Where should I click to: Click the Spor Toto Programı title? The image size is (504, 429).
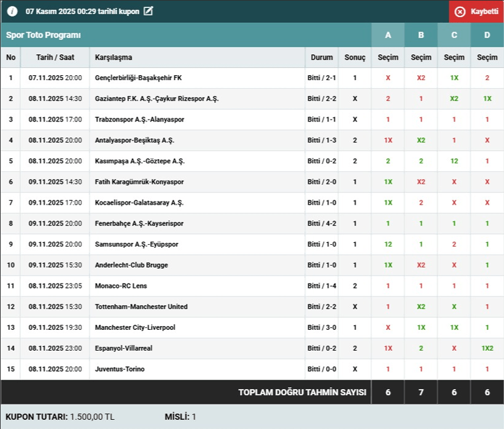click(x=43, y=35)
